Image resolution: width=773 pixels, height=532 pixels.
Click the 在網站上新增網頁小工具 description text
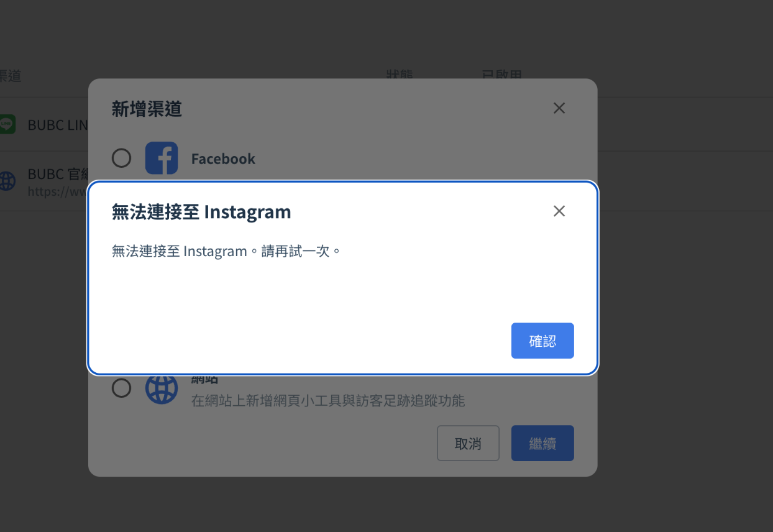click(328, 400)
